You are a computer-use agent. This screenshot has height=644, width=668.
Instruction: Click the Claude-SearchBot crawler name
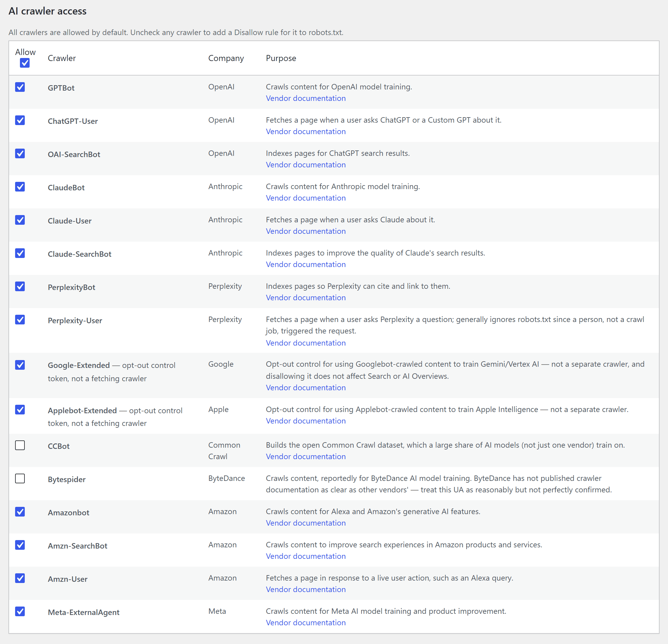click(x=79, y=254)
